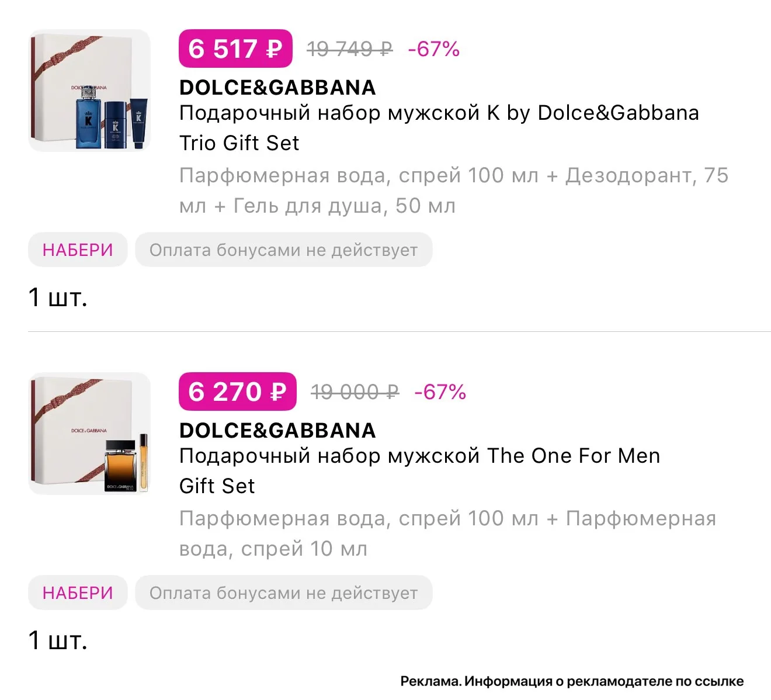
Task: Click the crossed-out 19 000 ₽ old price
Action: 355,392
